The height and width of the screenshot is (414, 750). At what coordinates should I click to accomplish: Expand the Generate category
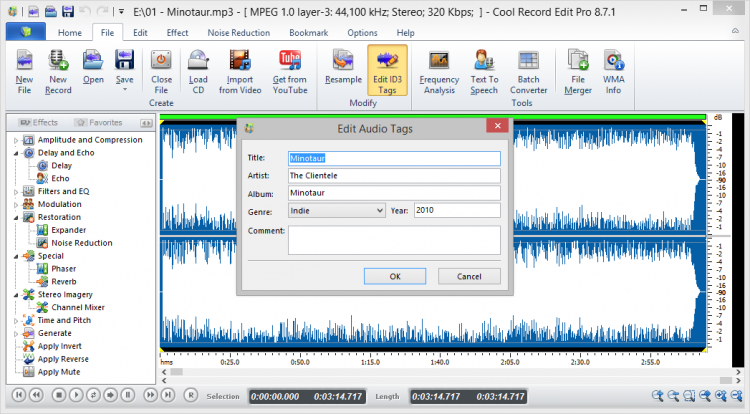16,334
